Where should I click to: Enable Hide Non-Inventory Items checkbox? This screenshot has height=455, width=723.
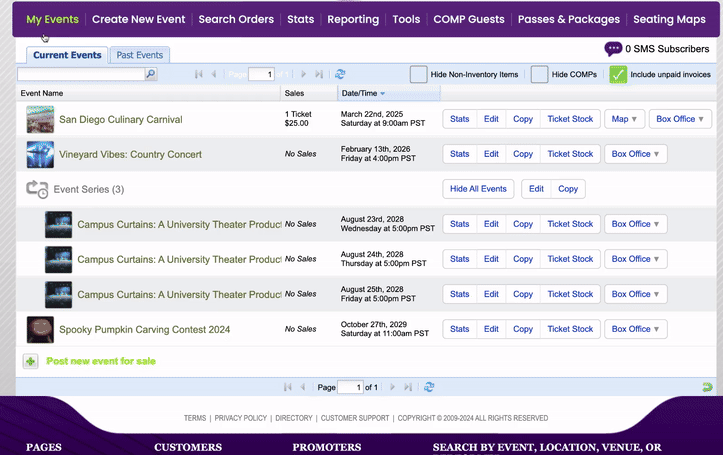tap(419, 74)
